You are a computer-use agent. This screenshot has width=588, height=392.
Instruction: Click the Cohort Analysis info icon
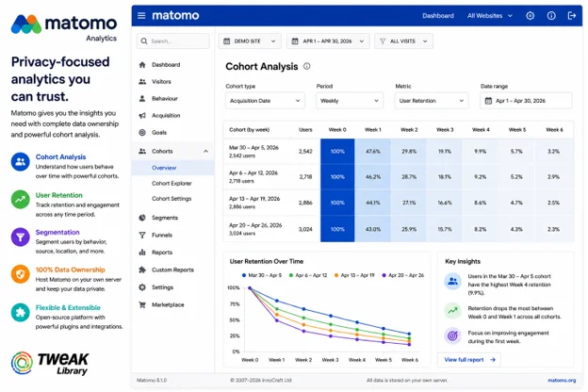coord(307,66)
